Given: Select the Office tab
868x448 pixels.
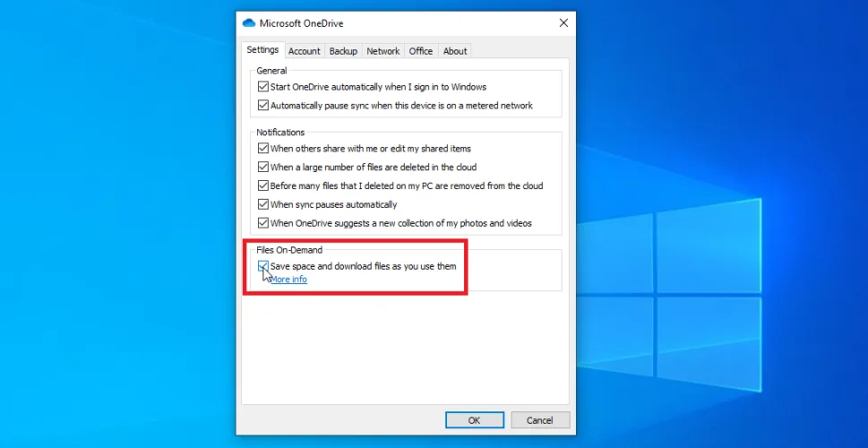Looking at the screenshot, I should 421,51.
